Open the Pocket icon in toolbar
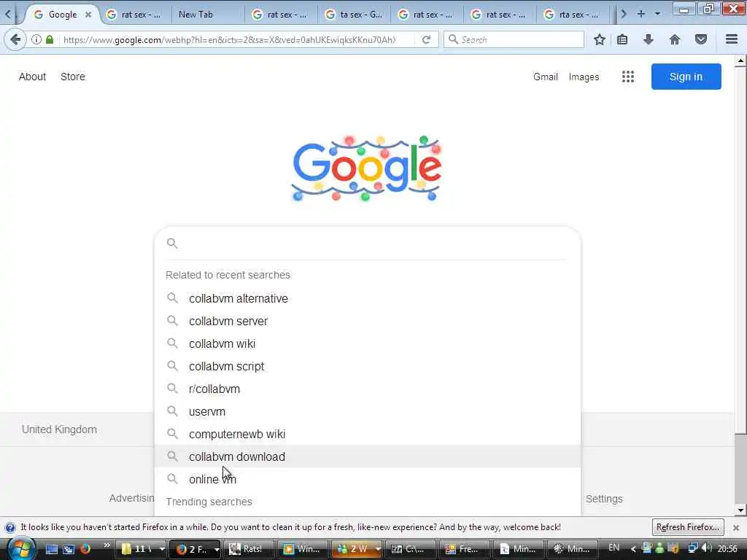This screenshot has height=560, width=747. (701, 39)
